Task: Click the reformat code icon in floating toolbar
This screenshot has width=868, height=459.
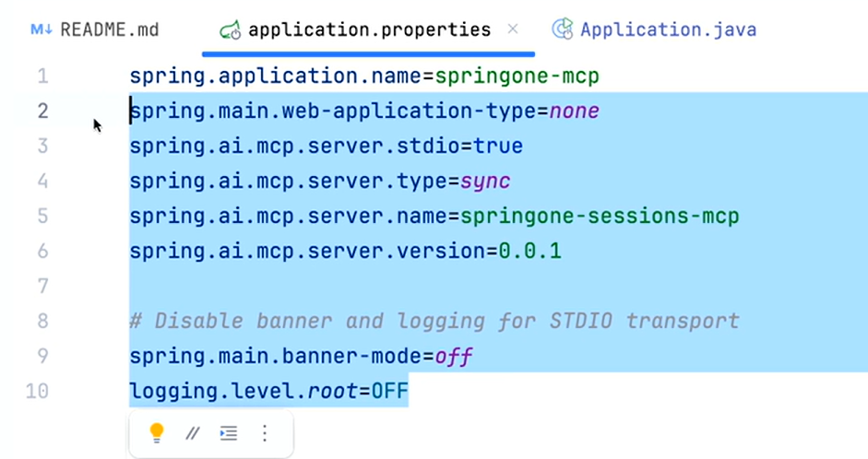Action: click(x=229, y=432)
